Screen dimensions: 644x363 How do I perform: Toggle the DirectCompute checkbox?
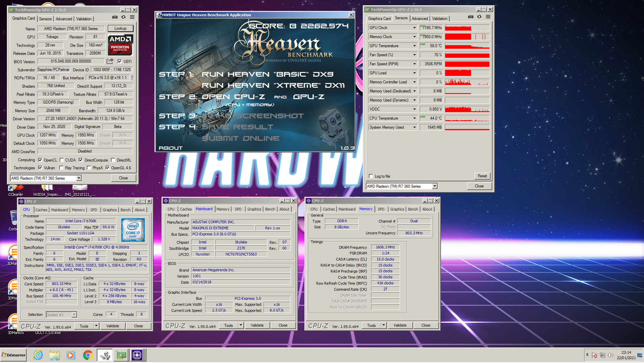(x=81, y=160)
